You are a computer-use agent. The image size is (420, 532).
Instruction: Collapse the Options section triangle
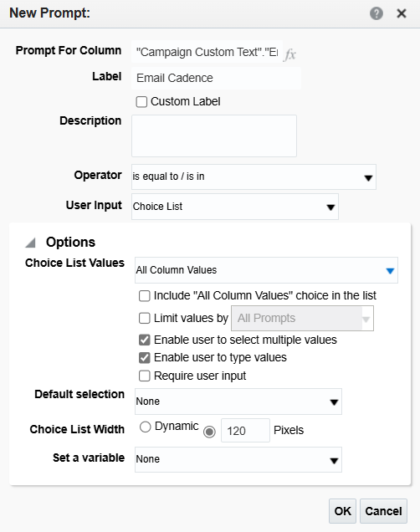30,243
